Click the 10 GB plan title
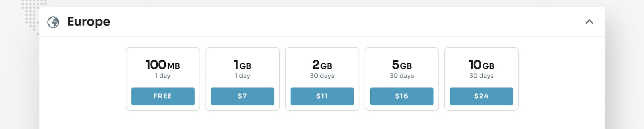Image resolution: width=644 pixels, height=129 pixels. (x=481, y=65)
